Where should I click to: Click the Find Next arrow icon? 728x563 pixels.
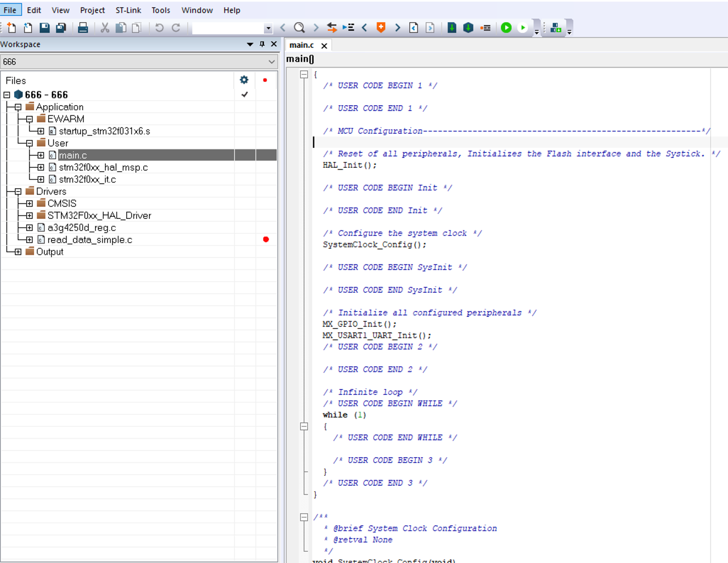point(316,27)
